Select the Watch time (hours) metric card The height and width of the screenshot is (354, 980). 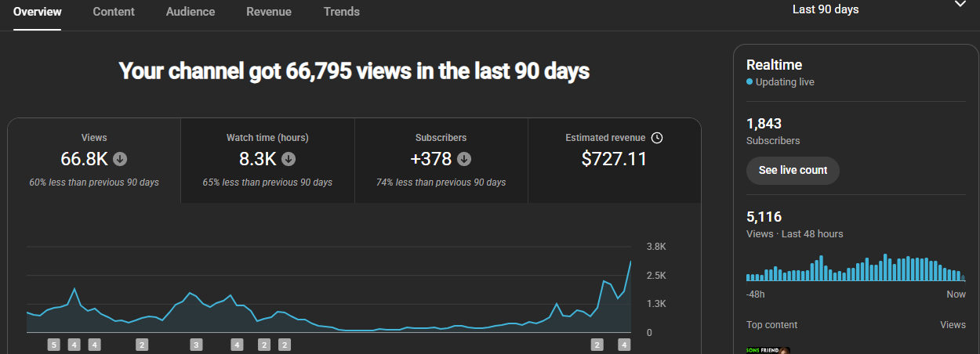(x=267, y=161)
